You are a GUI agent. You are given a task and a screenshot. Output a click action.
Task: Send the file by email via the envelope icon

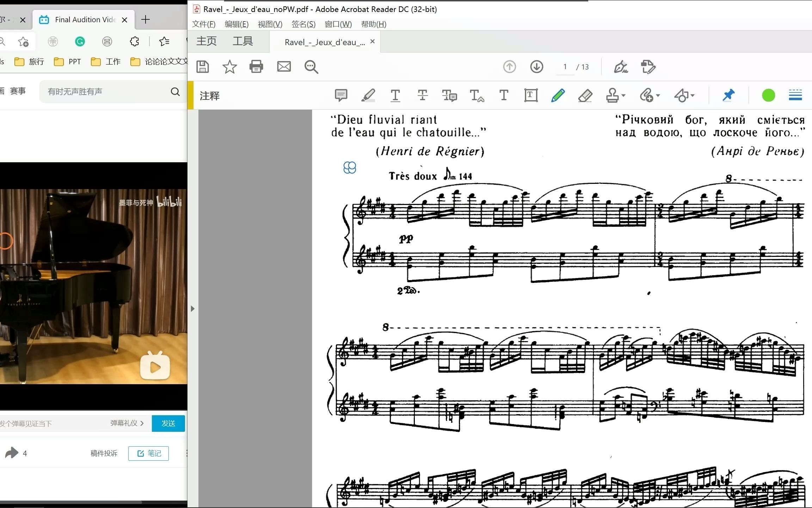click(284, 67)
